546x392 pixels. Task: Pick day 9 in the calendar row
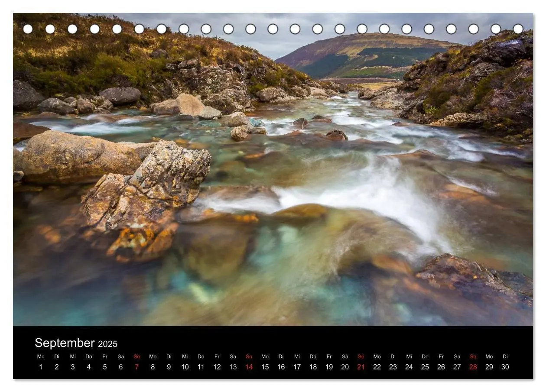click(169, 367)
